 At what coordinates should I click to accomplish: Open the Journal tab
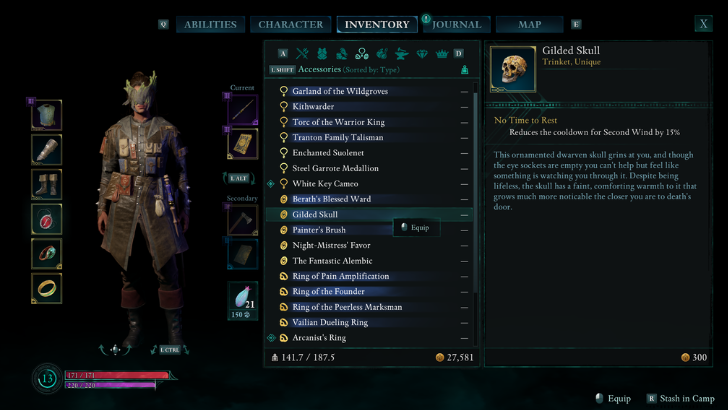(456, 24)
